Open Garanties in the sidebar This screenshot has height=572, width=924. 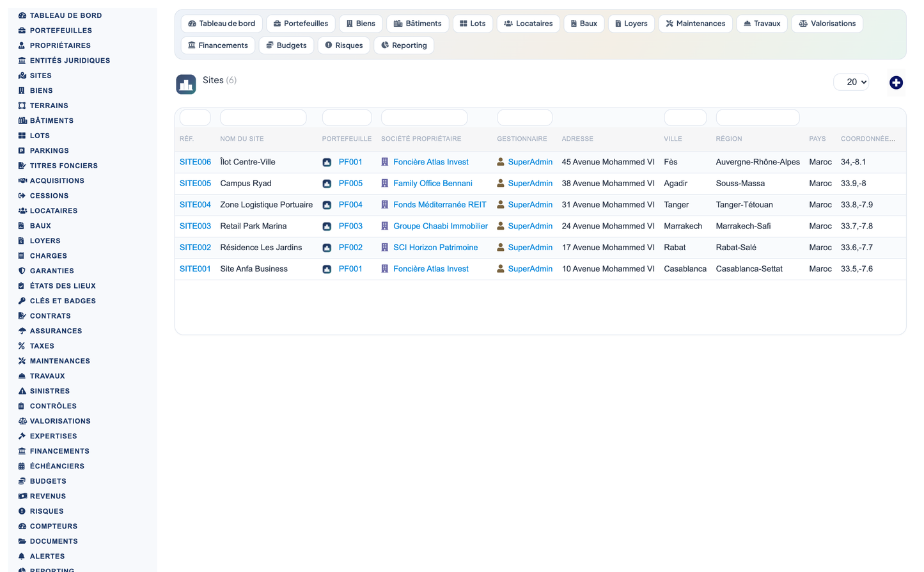click(x=52, y=271)
